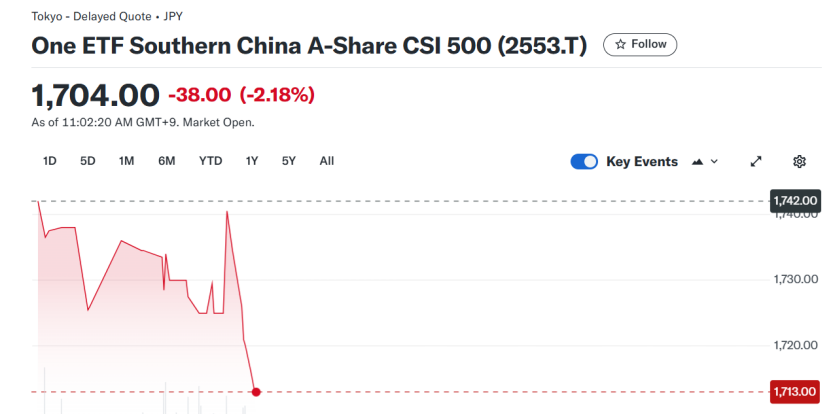Select the 1Y time range
This screenshot has width=831, height=414.
point(252,161)
